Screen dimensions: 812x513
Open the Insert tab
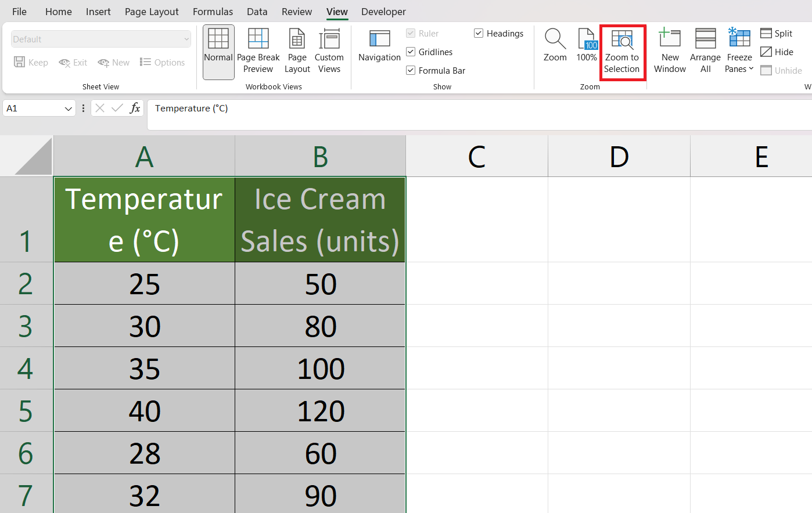tap(98, 12)
